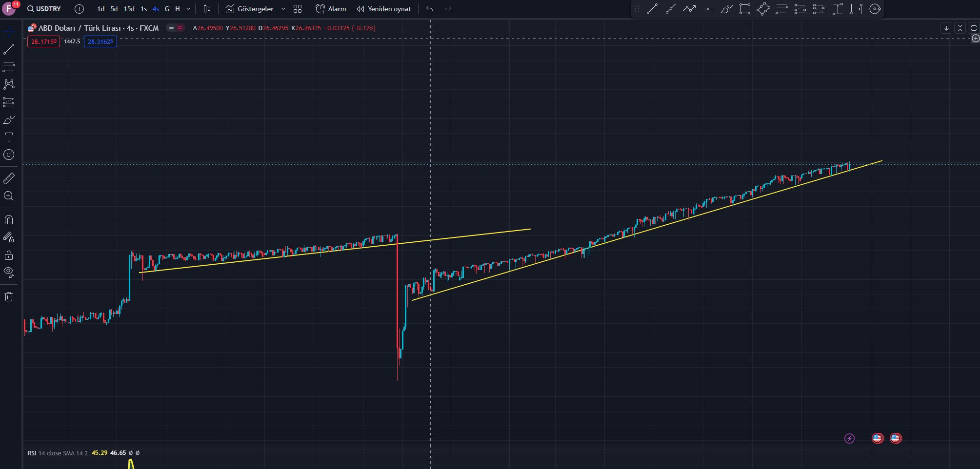Undo the last action
980x469 pixels.
point(429,9)
